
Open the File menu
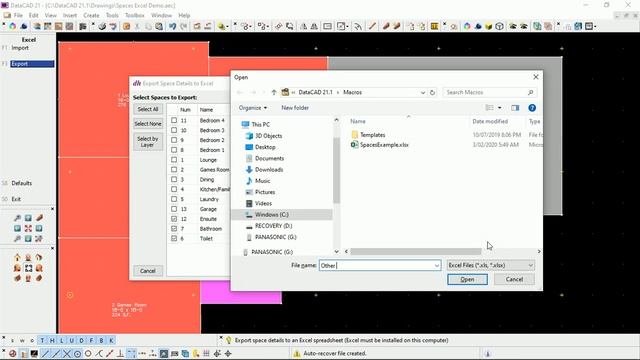(18, 15)
